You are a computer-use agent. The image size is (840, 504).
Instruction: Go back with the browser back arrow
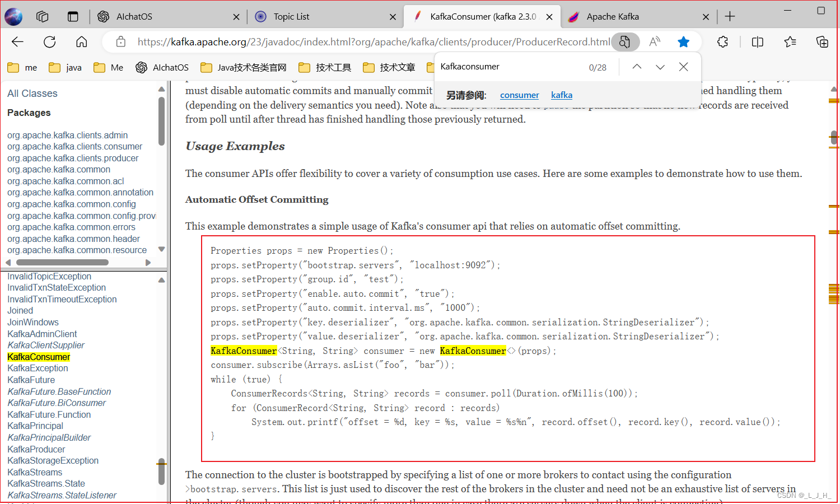pyautogui.click(x=18, y=42)
